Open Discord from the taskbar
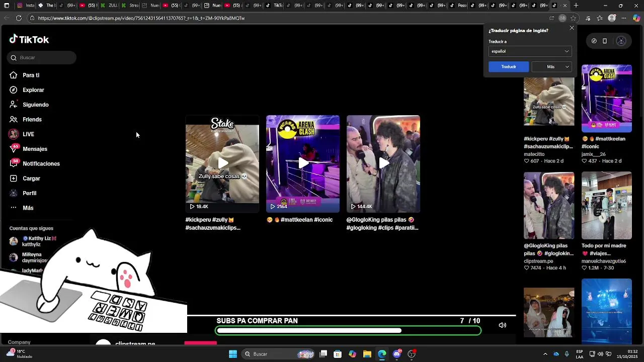 pos(397,354)
